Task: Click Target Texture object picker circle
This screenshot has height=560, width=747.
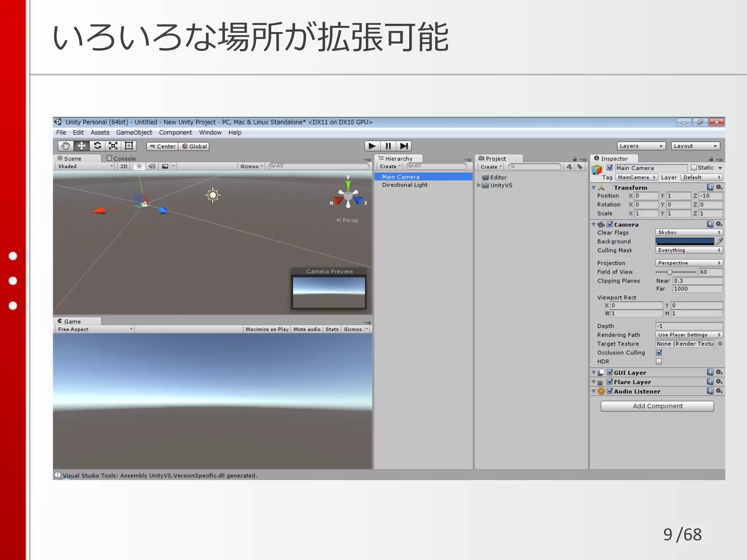Action: click(720, 343)
